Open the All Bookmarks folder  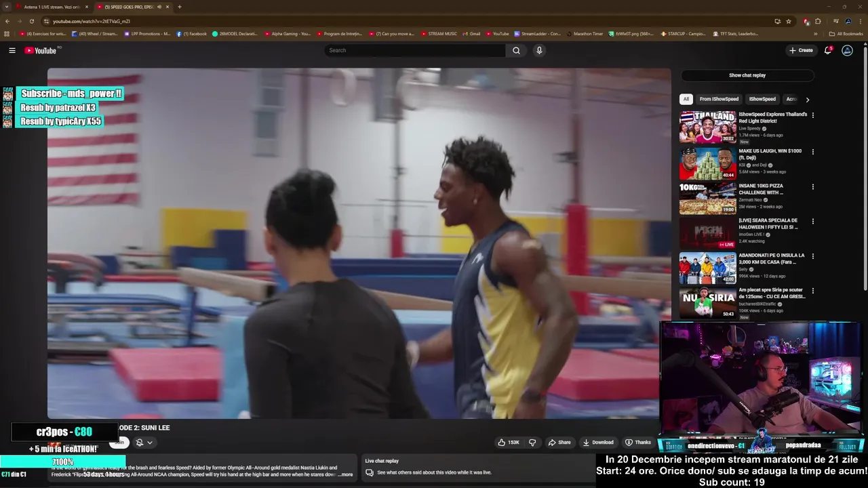point(846,33)
